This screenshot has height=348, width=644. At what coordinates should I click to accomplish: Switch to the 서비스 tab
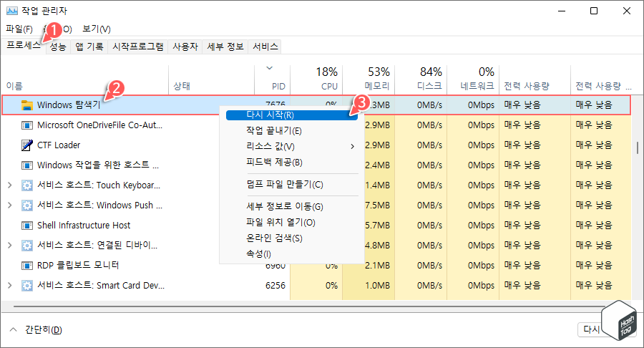tap(265, 47)
